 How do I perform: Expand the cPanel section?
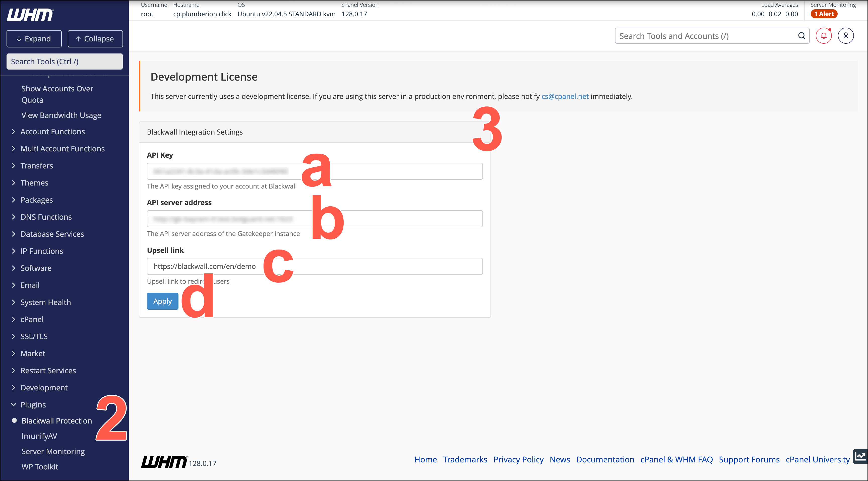[32, 319]
